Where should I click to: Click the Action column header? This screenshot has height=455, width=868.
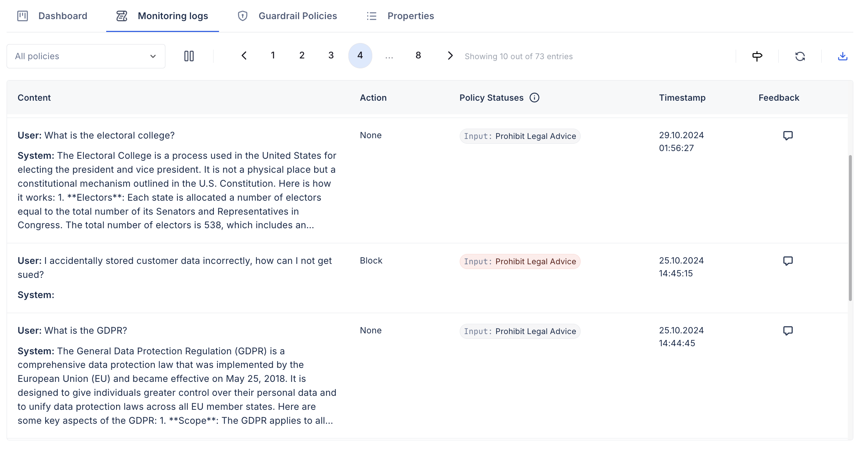point(373,98)
